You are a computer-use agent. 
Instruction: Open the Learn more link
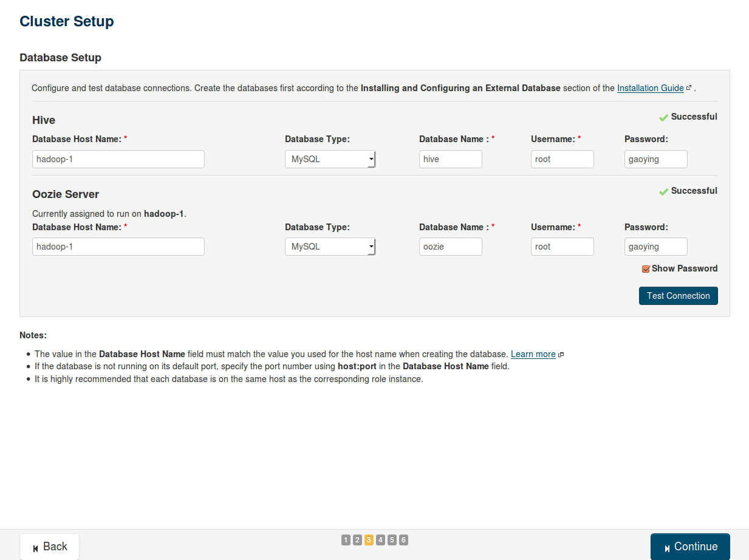click(533, 354)
